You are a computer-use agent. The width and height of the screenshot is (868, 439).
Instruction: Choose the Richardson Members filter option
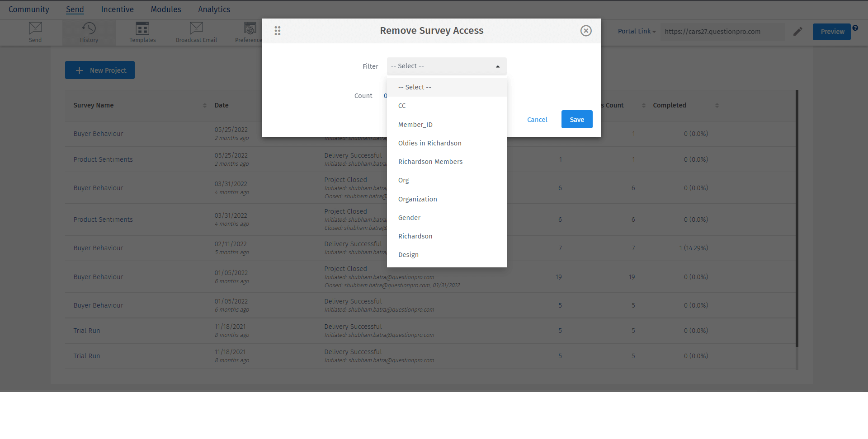tap(430, 162)
